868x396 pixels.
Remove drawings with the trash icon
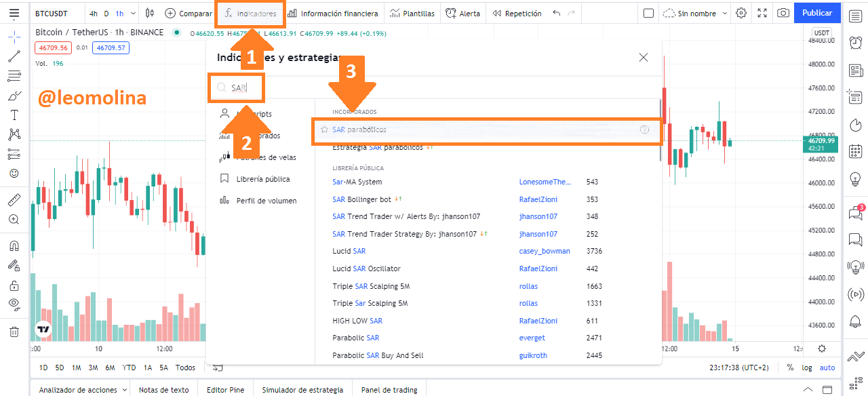coord(14,332)
